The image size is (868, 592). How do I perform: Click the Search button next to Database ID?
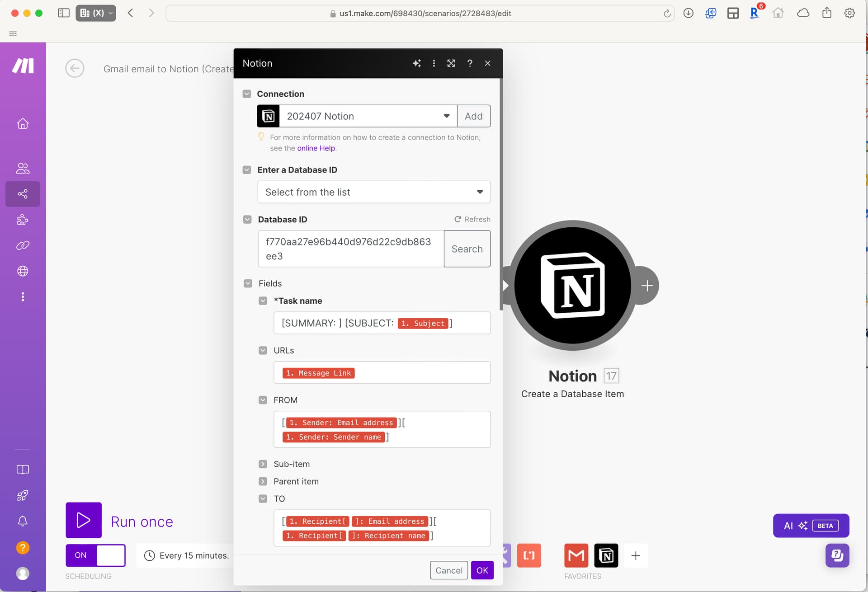pyautogui.click(x=467, y=249)
